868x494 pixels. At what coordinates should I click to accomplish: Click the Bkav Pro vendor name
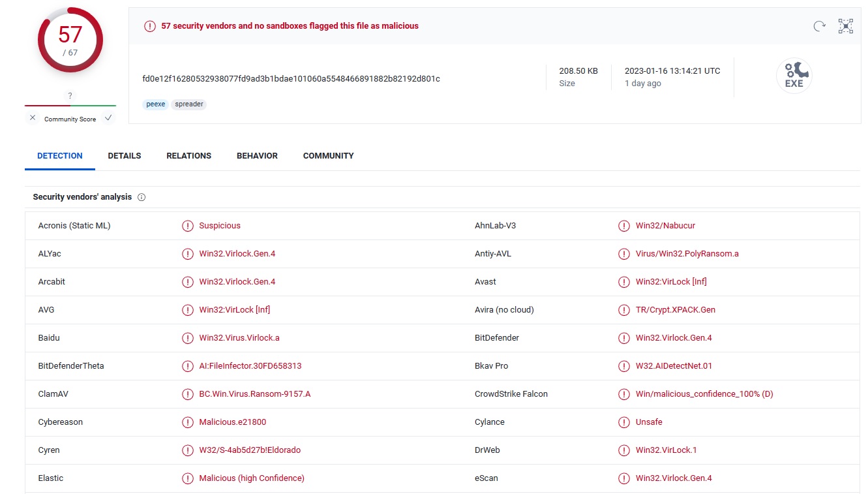491,366
